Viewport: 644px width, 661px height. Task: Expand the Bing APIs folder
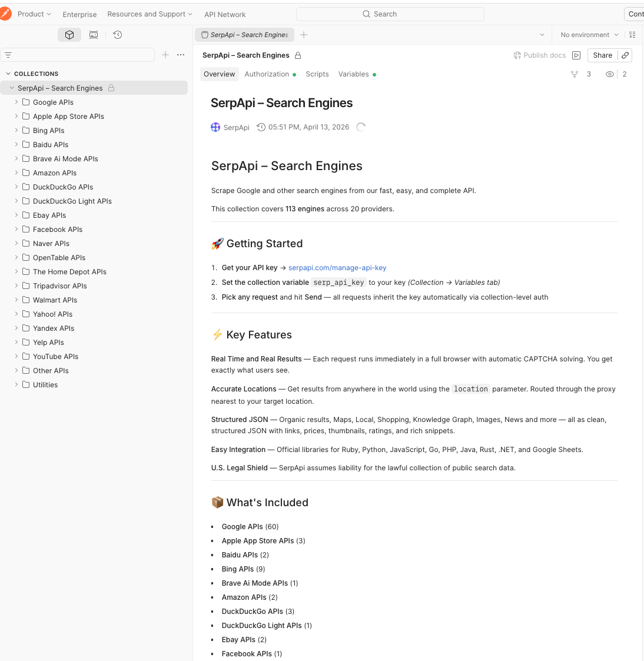[x=16, y=130]
